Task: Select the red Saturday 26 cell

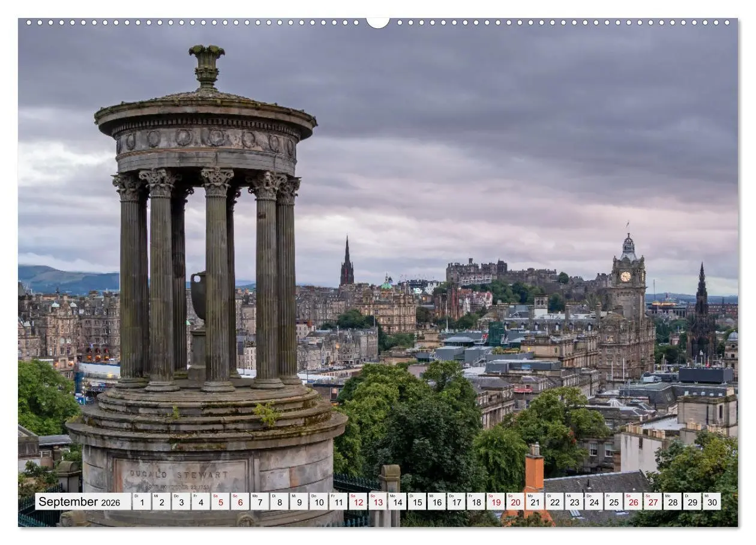Action: point(633,502)
